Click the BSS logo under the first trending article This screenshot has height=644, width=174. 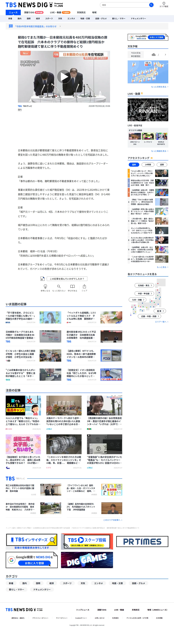tap(8, 322)
